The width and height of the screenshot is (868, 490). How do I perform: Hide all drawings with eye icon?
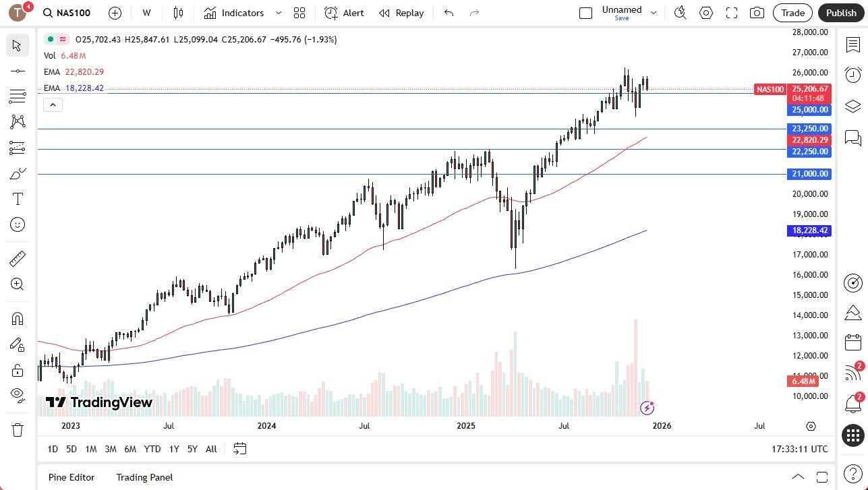[x=18, y=394]
